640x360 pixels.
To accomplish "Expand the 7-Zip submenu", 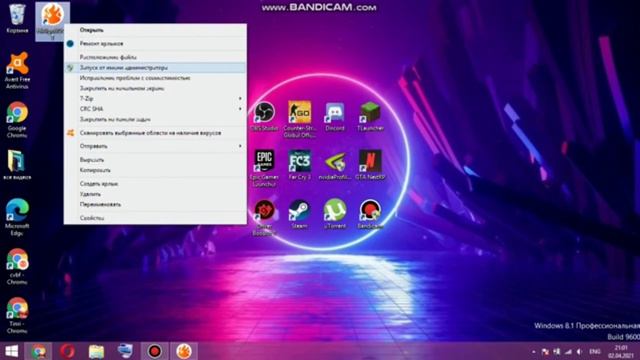I will point(155,98).
